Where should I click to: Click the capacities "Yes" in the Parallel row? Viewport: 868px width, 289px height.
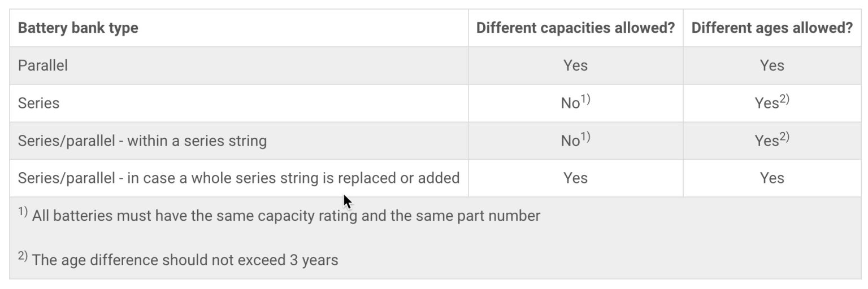pyautogui.click(x=575, y=65)
